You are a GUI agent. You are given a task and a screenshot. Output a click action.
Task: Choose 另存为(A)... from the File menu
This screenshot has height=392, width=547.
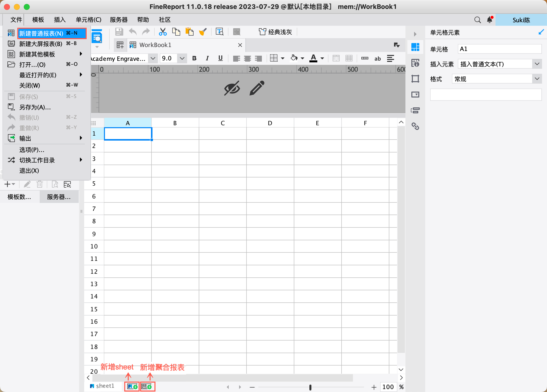[35, 107]
